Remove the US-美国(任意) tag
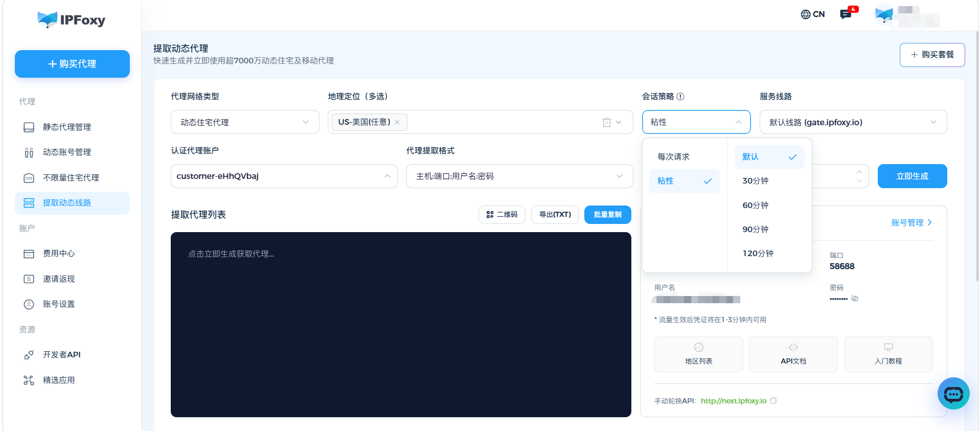980x431 pixels. [397, 122]
